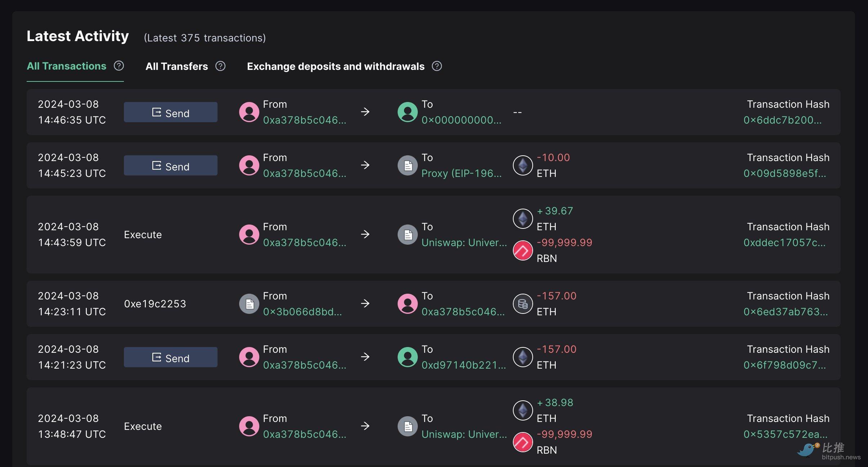Open transaction hash 0x6ddc7b200 link
This screenshot has height=467, width=868.
(x=783, y=120)
